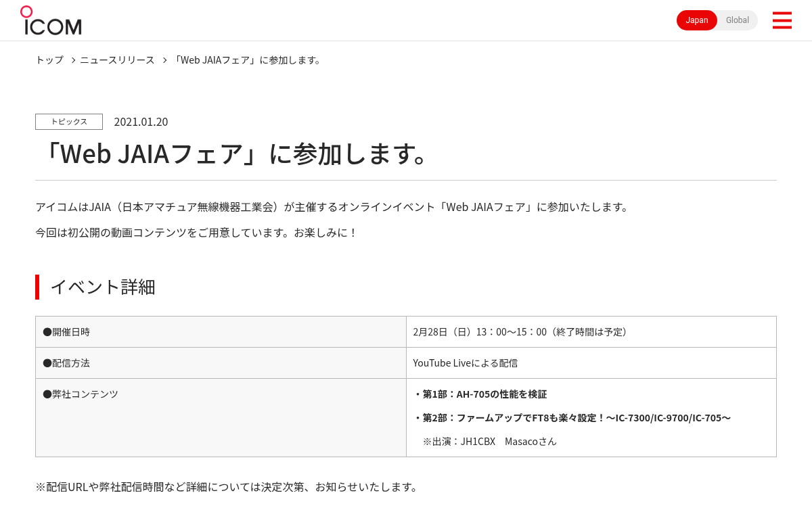Open the red hamburger menu
Image resolution: width=812 pixels, height=512 pixels.
point(782,20)
